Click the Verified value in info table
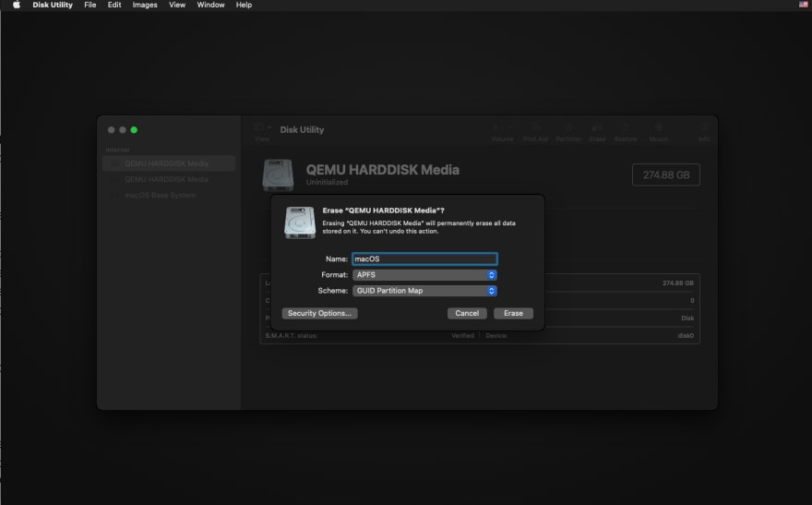812x505 pixels. pos(462,336)
